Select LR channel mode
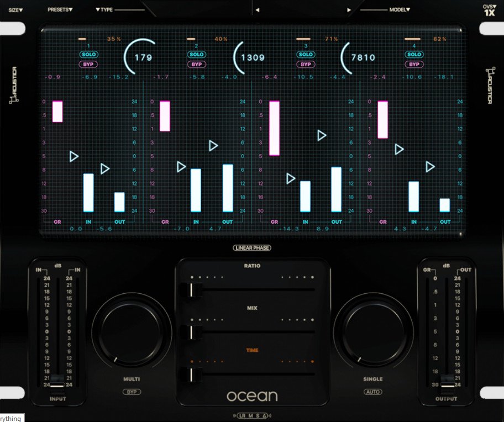The height and width of the screenshot is (422, 504). (243, 416)
